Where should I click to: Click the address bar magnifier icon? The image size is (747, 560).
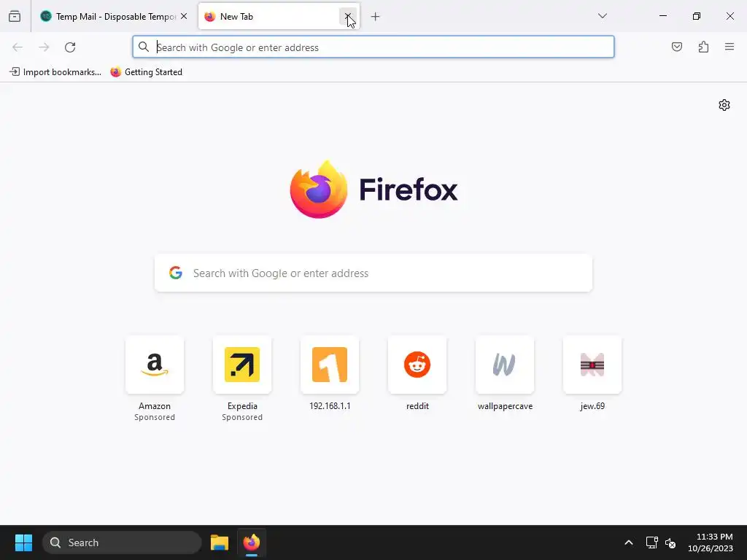[x=144, y=47]
